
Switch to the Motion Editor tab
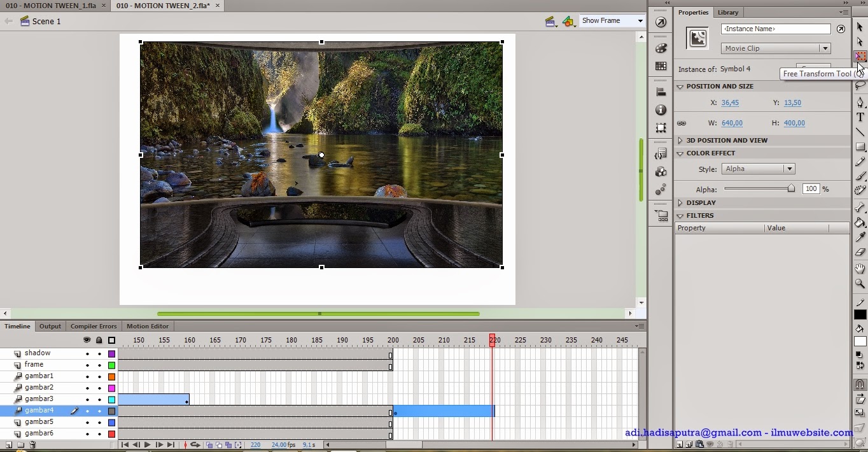(148, 326)
